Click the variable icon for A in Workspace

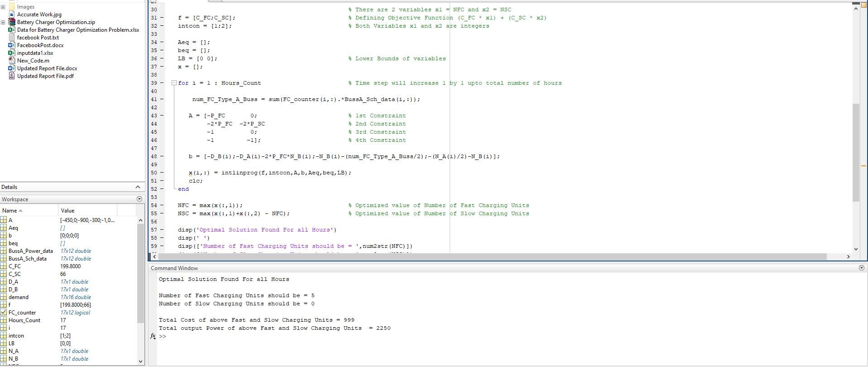pos(4,220)
